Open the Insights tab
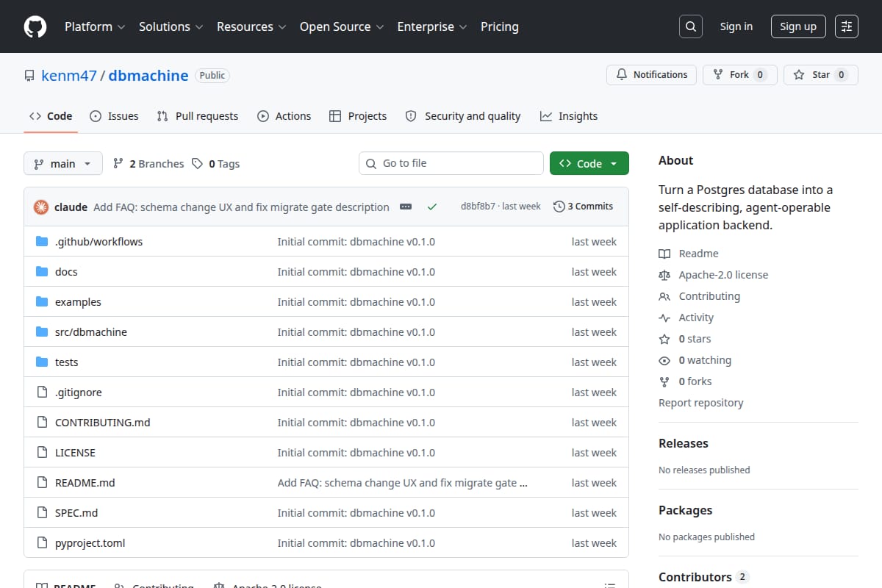The height and width of the screenshot is (588, 882). (569, 116)
